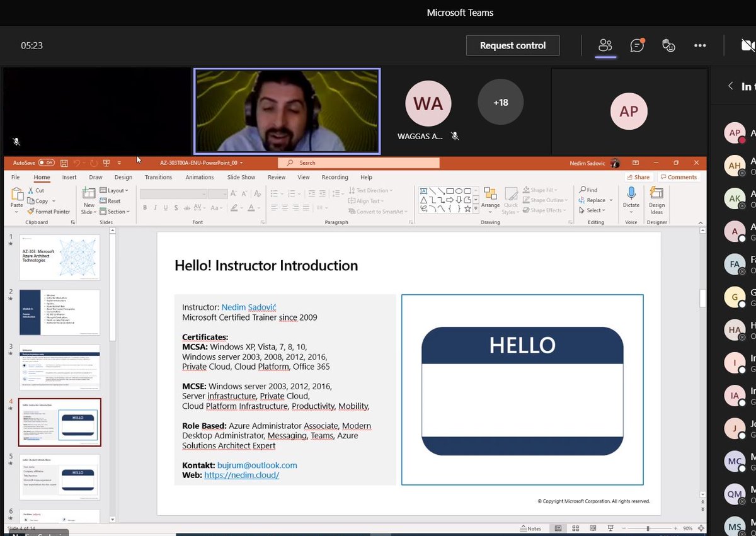
Task: Select the slide 5 thumbnail
Action: (59, 477)
